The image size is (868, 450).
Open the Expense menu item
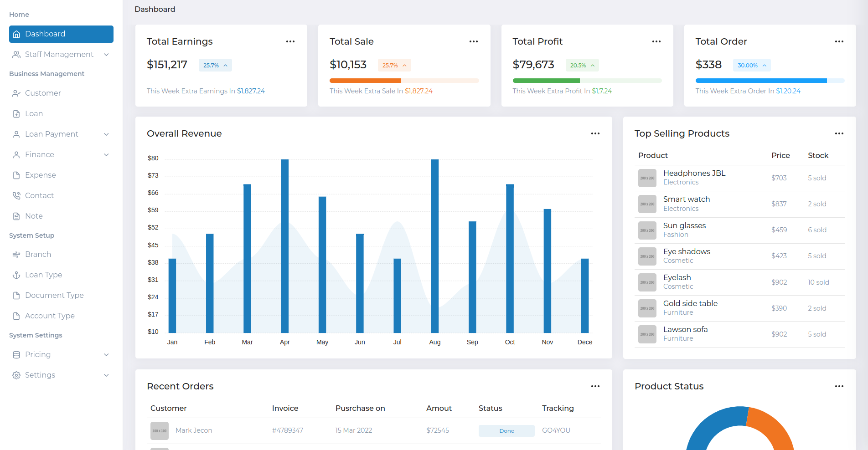40,175
